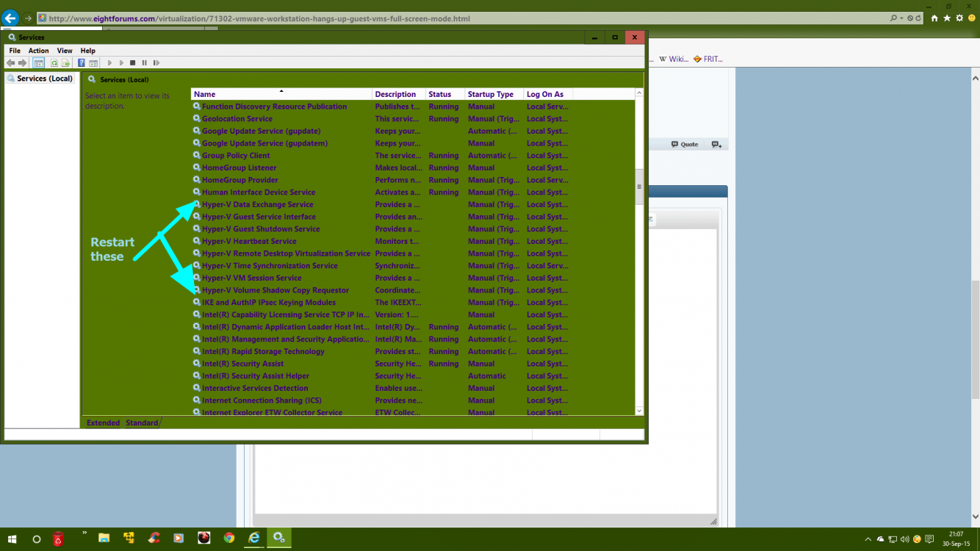The width and height of the screenshot is (980, 551).
Task: Click the Export List toolbar icon
Action: point(65,63)
